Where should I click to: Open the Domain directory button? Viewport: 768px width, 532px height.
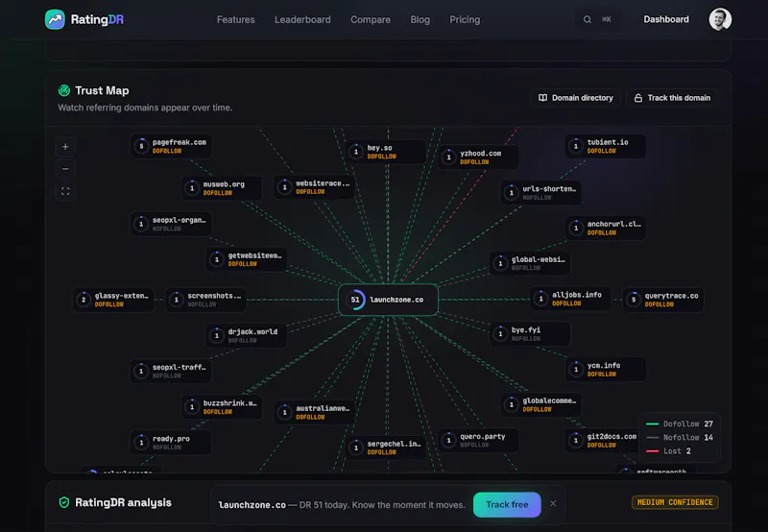[x=575, y=98]
